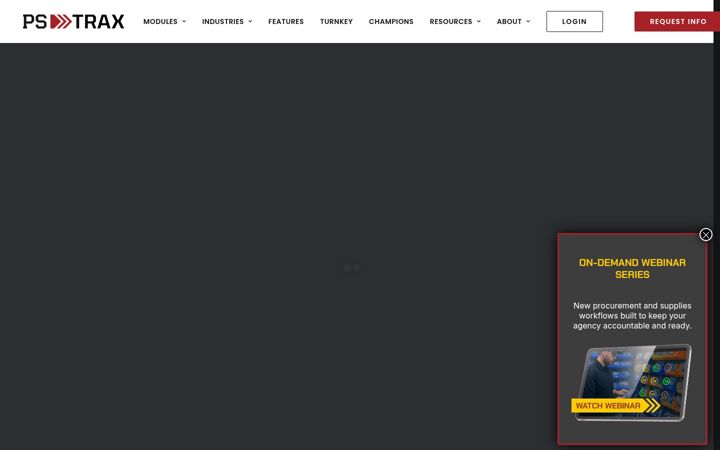Open the Modules menu

[x=160, y=22]
